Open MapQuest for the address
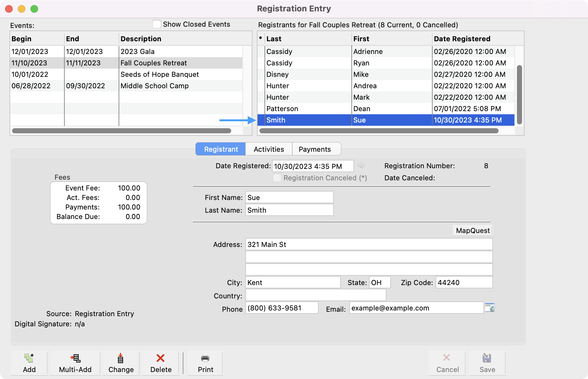The image size is (588, 379). [473, 231]
